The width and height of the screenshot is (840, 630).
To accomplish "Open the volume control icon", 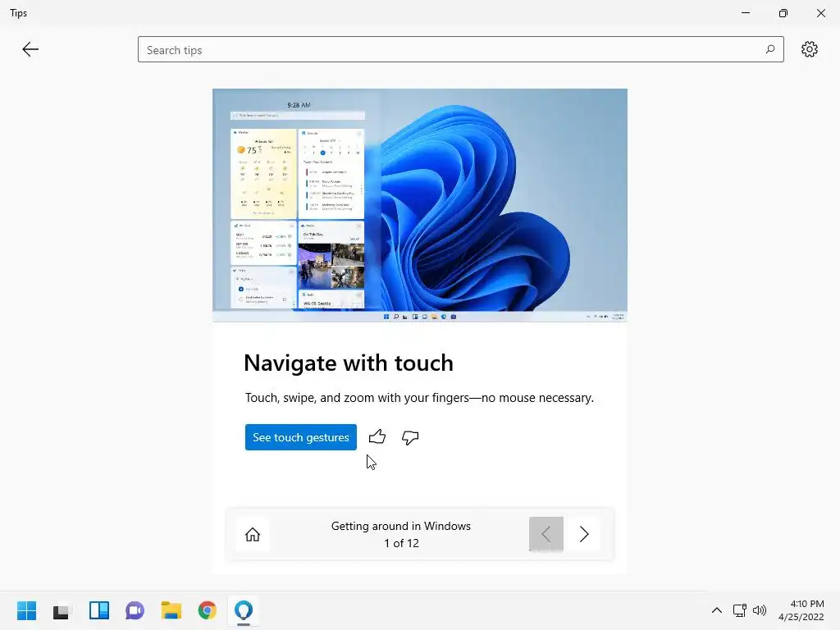I will [759, 610].
